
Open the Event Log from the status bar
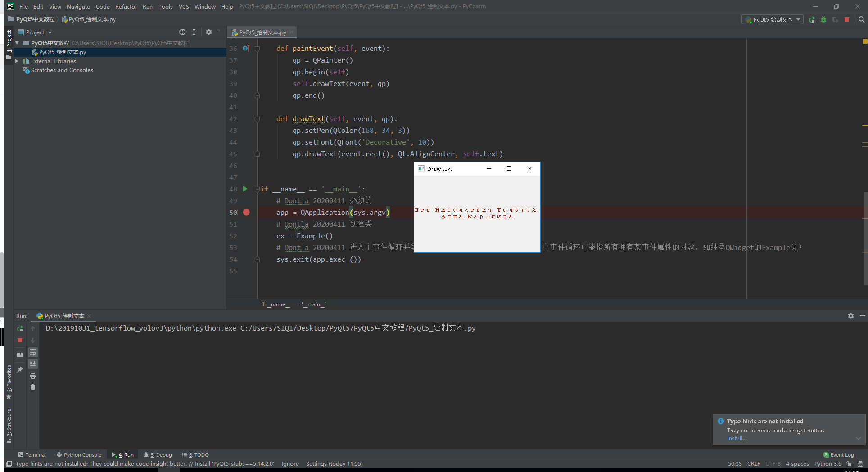pyautogui.click(x=841, y=454)
